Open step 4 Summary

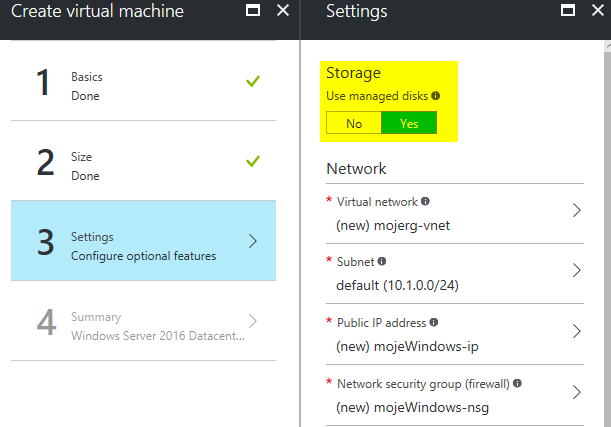pyautogui.click(x=143, y=324)
